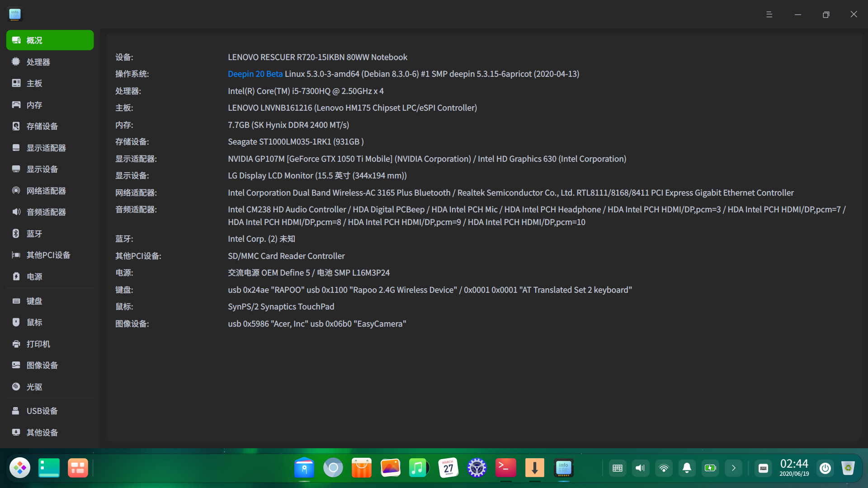The width and height of the screenshot is (868, 488).
Task: Open volume control in system tray
Action: [640, 468]
